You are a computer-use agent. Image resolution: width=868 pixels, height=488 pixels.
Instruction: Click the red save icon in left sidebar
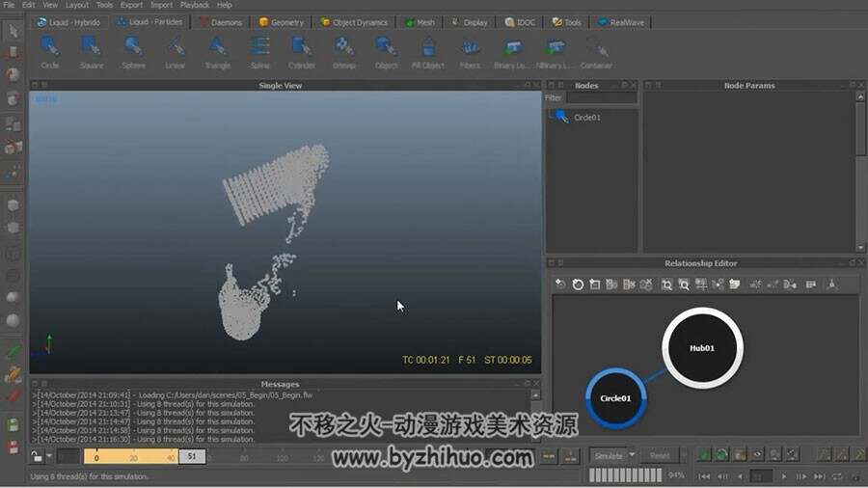(x=14, y=447)
